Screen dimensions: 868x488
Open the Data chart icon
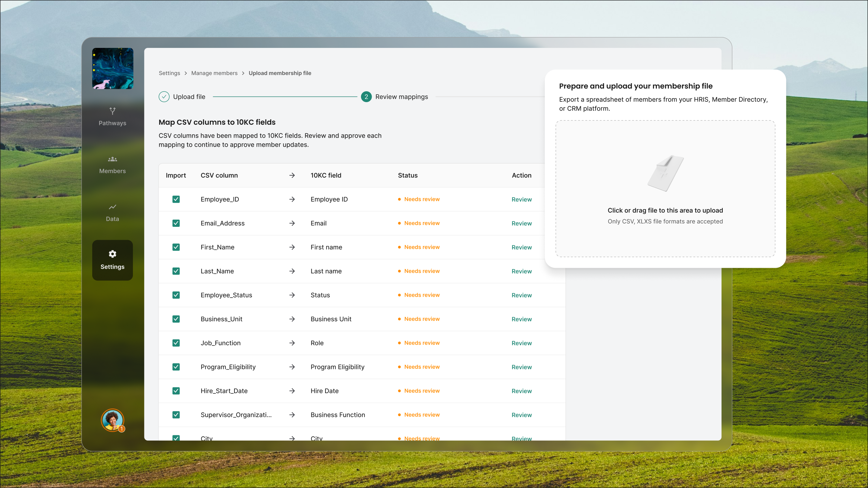[x=112, y=207]
